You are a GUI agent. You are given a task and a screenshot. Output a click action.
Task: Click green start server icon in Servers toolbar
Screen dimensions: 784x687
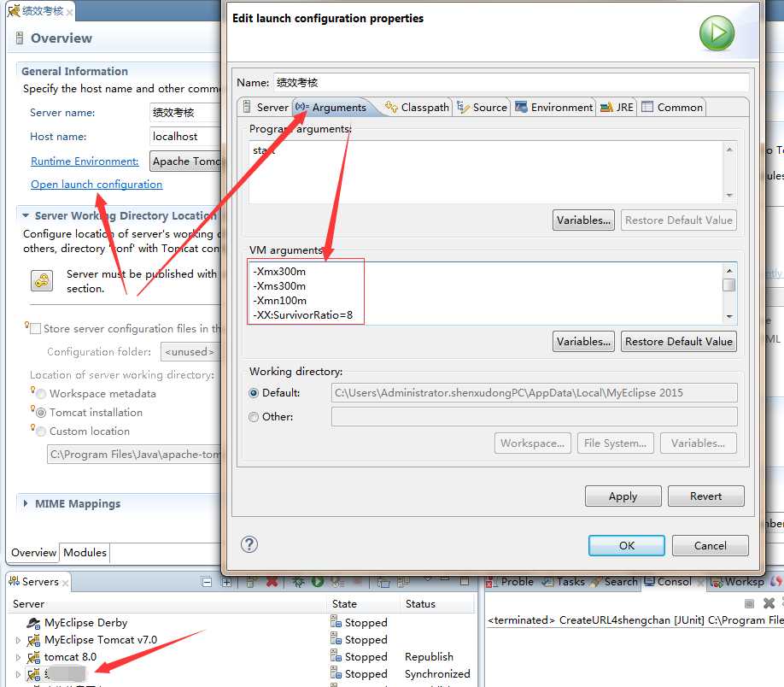pyautogui.click(x=318, y=581)
